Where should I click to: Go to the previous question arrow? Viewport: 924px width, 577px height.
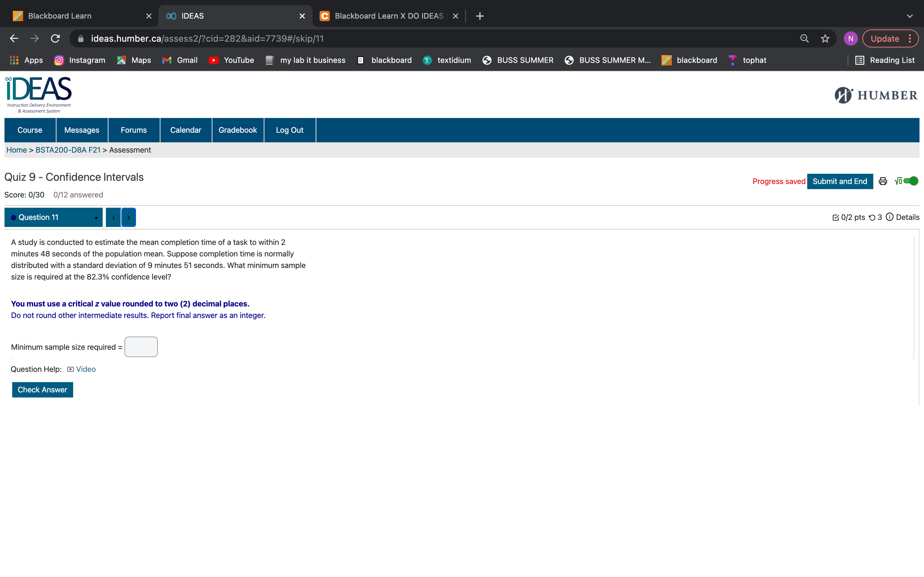113,218
